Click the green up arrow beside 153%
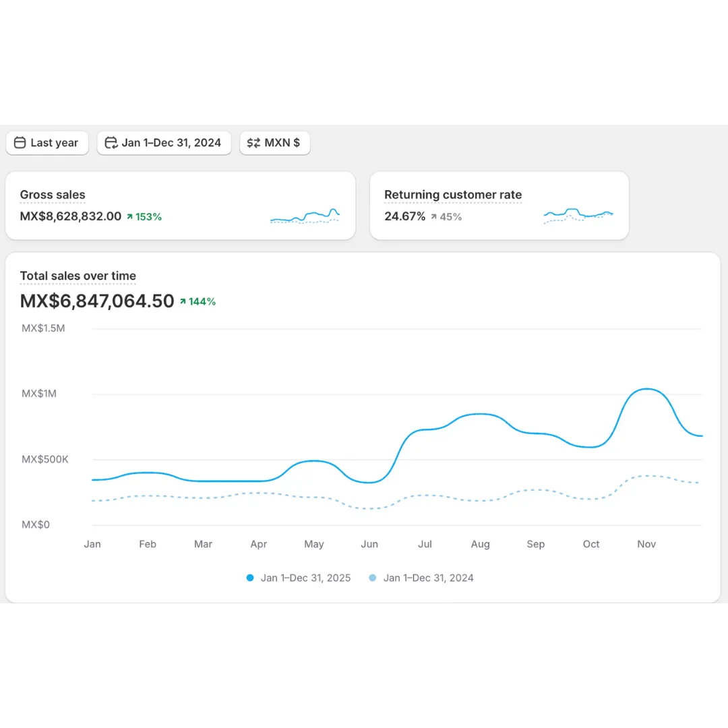 (x=129, y=217)
